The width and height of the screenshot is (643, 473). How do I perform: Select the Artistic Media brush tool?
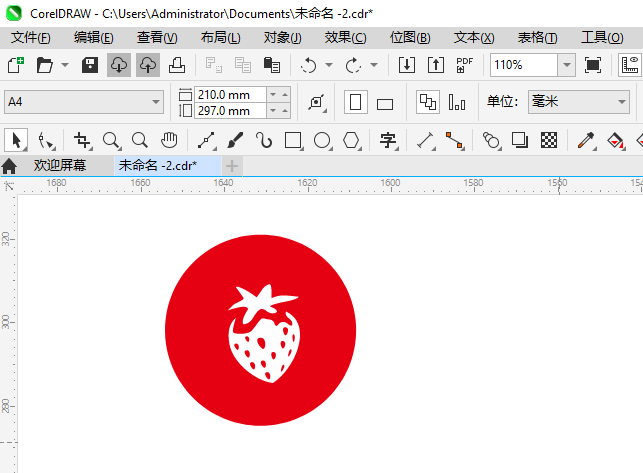tap(235, 140)
